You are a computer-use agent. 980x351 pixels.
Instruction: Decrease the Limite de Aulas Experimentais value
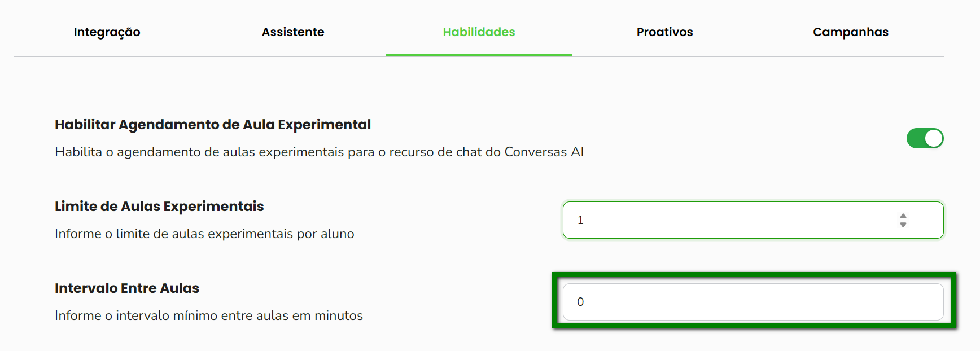click(903, 225)
